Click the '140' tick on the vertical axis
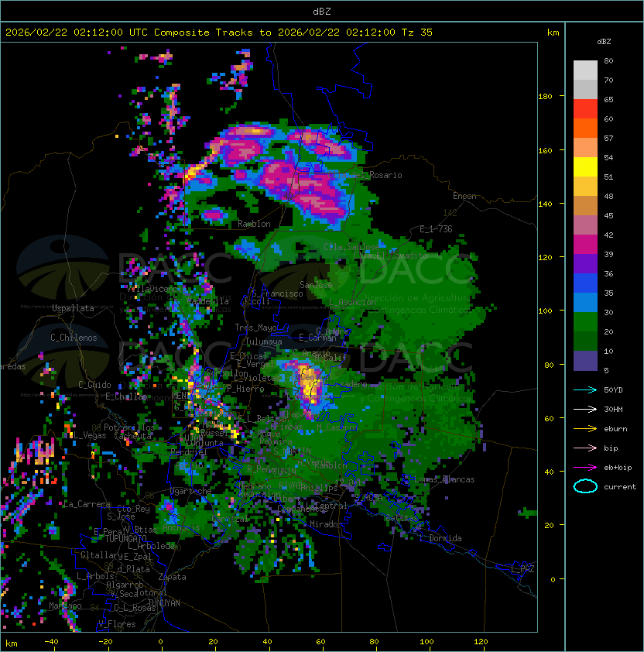Image resolution: width=644 pixels, height=652 pixels. 545,204
